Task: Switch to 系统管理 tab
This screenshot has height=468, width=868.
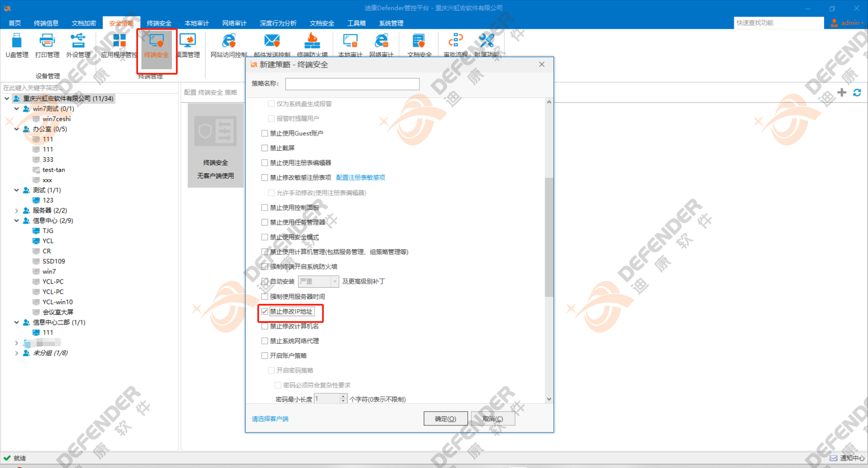Action: click(391, 23)
